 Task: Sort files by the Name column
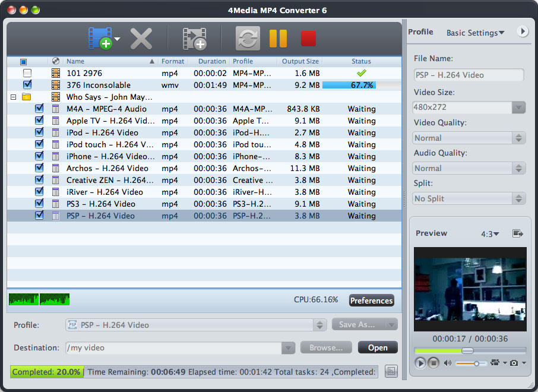[75, 61]
